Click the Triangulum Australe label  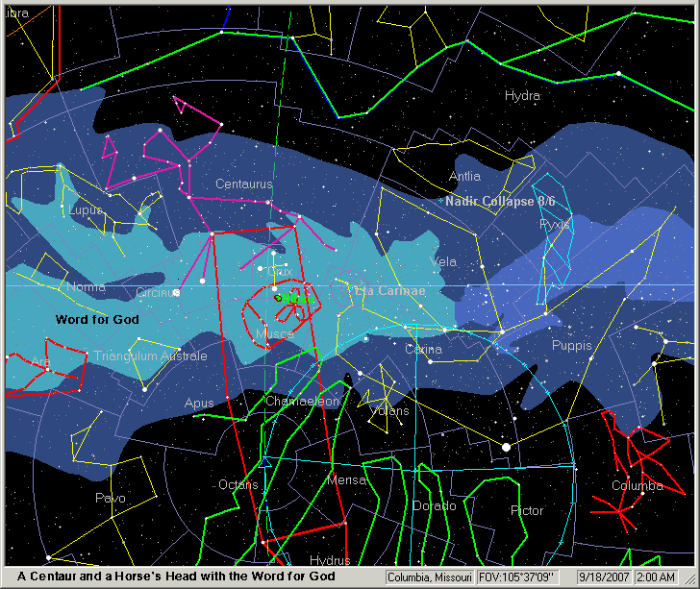150,356
